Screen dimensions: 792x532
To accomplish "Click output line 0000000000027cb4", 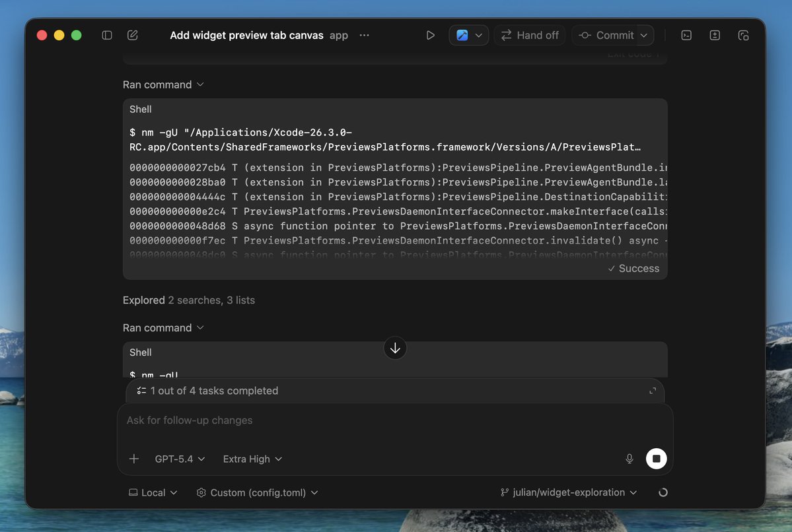I will tap(398, 168).
